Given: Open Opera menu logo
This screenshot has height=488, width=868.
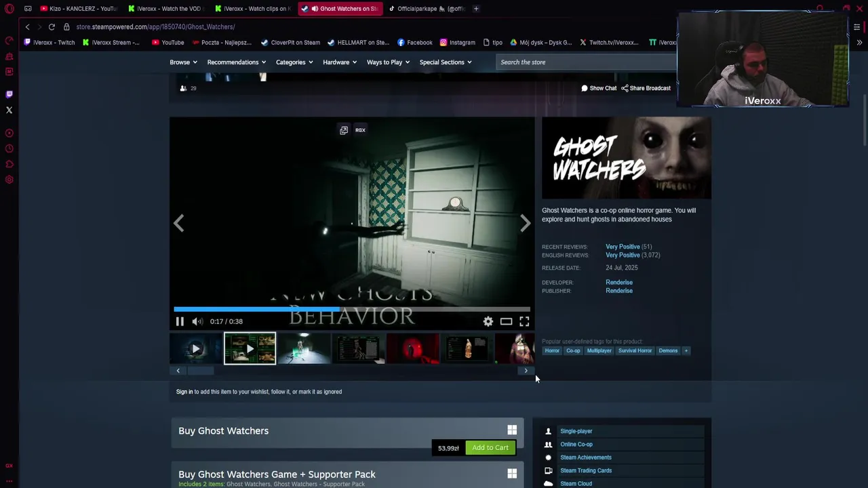Looking at the screenshot, I should pos(9,9).
